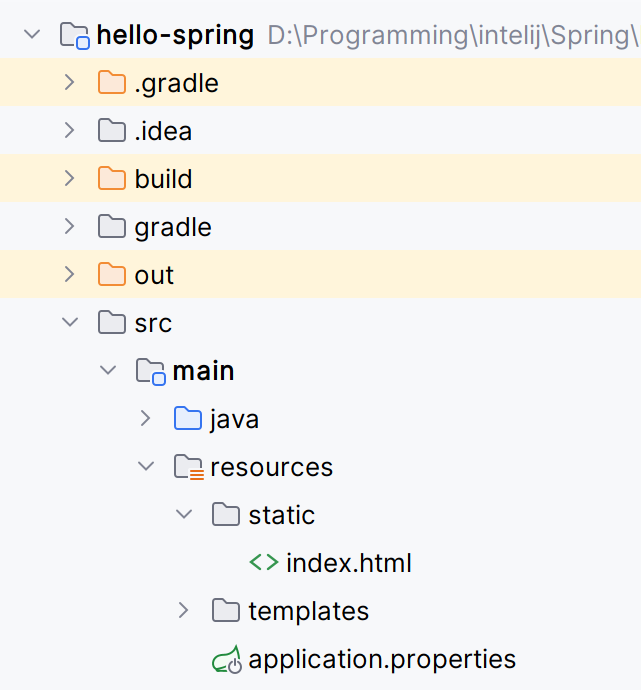Expand the .gradle folder
Screen dimensions: 641x690
coord(69,83)
